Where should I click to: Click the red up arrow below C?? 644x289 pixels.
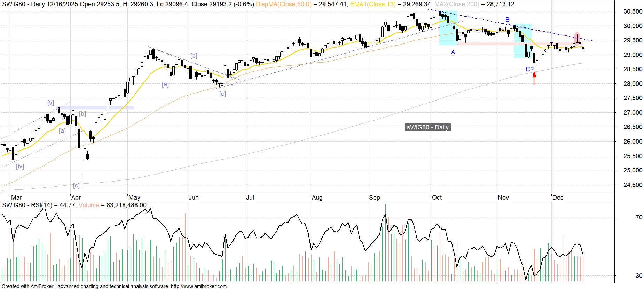534,78
